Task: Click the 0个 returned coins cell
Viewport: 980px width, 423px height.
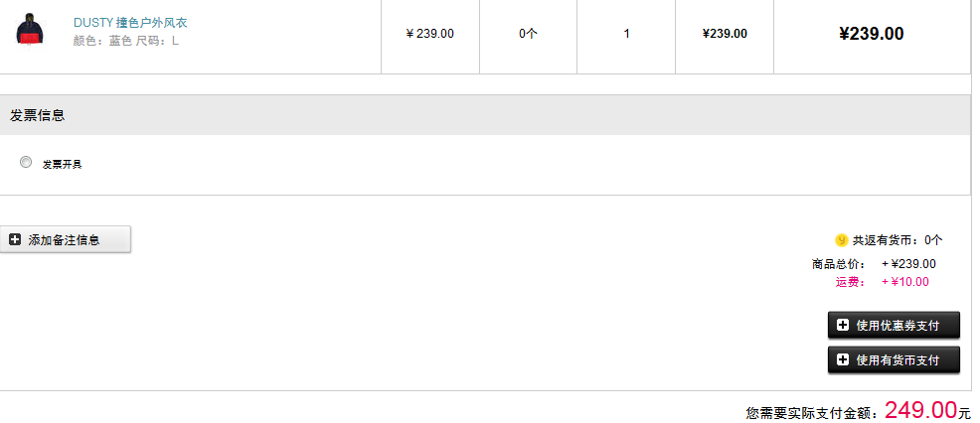Action: click(x=528, y=34)
